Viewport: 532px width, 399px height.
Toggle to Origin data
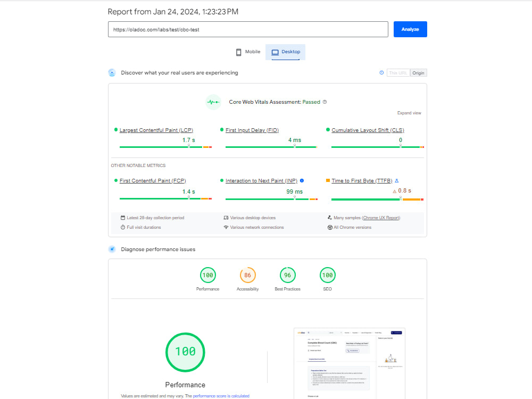tap(418, 73)
